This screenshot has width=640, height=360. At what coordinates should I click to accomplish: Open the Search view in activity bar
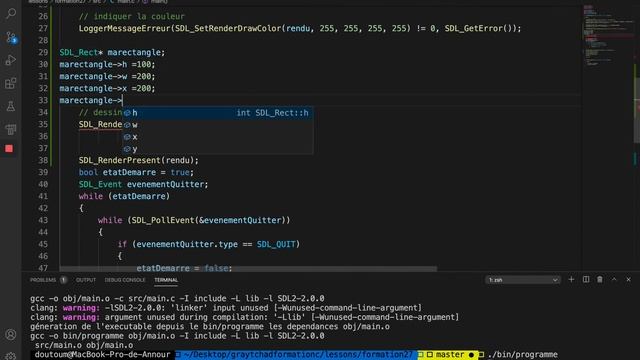(x=11, y=13)
